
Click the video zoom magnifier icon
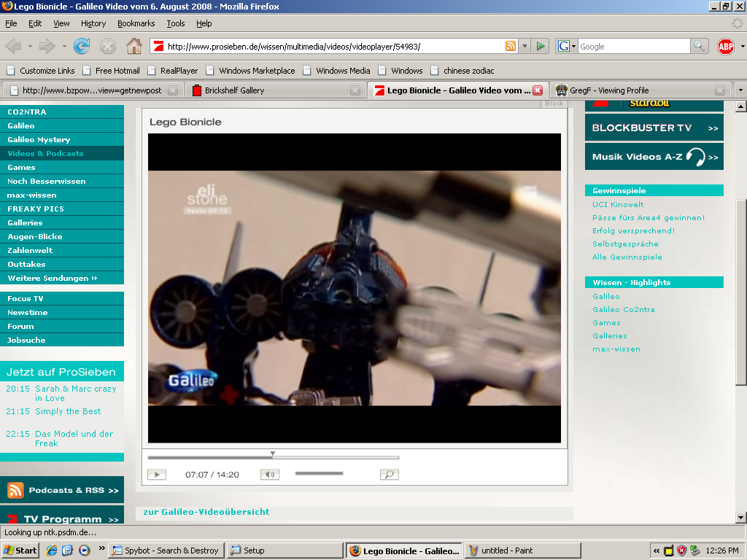point(390,474)
